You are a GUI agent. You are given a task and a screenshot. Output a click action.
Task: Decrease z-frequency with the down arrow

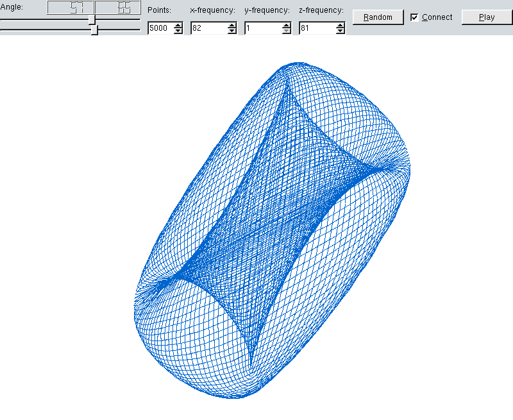[341, 31]
